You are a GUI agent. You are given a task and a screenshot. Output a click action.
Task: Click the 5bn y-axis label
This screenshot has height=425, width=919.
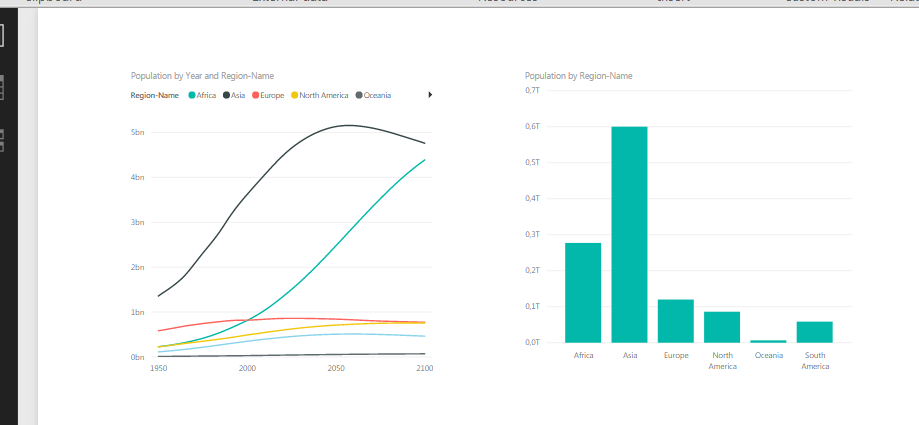[x=137, y=132]
